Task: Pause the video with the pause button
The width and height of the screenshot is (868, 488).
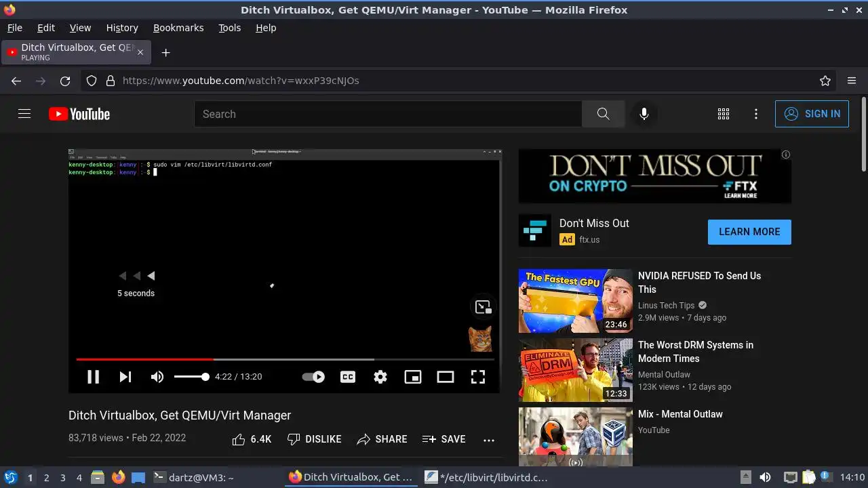Action: (x=93, y=377)
